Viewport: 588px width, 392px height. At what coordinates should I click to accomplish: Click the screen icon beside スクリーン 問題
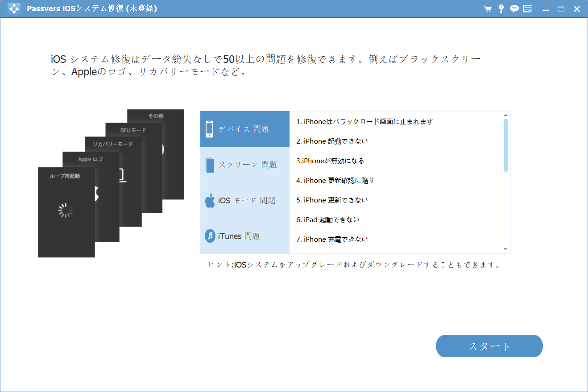tap(209, 165)
